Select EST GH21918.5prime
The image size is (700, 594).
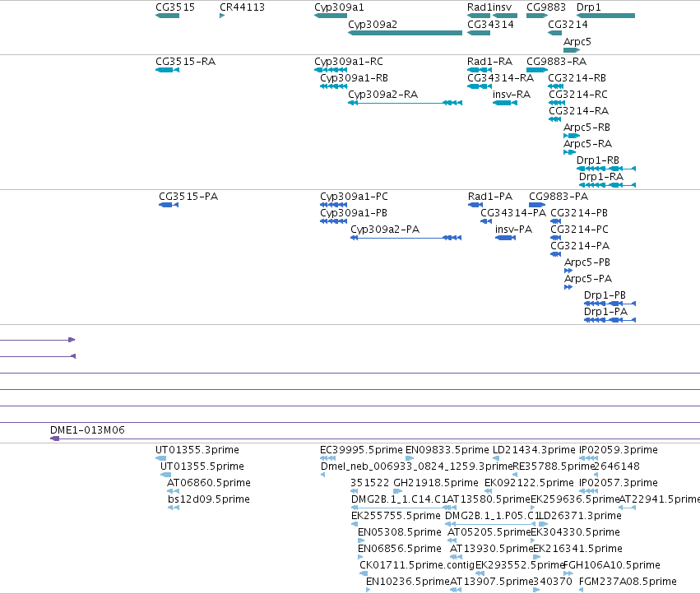(436, 483)
